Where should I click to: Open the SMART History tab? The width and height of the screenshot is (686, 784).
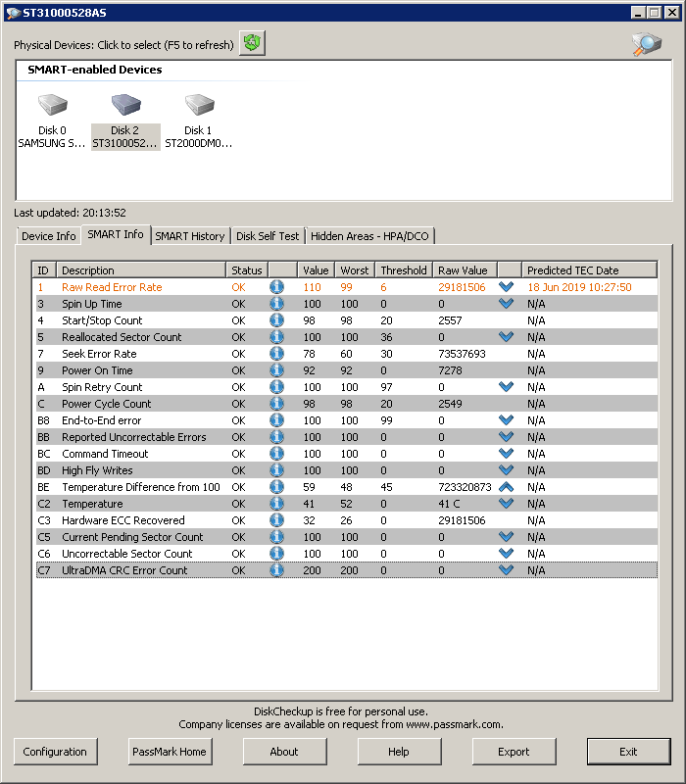(190, 236)
